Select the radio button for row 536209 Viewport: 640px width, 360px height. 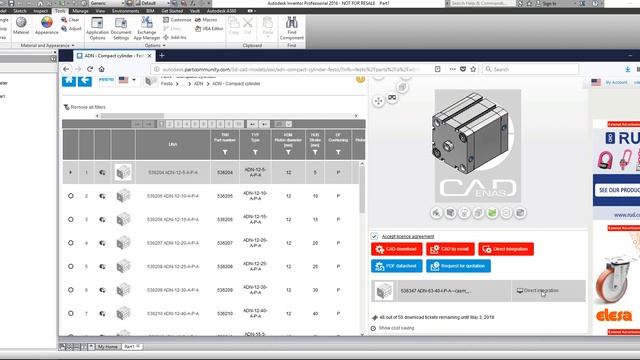(x=71, y=290)
